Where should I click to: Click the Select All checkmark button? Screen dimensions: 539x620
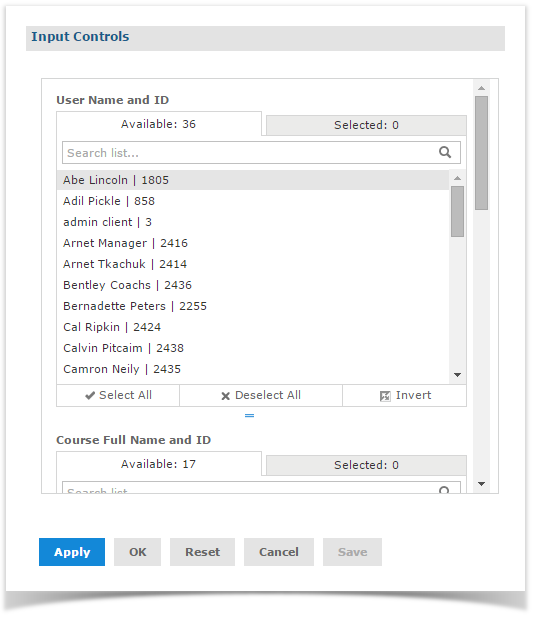click(x=118, y=395)
